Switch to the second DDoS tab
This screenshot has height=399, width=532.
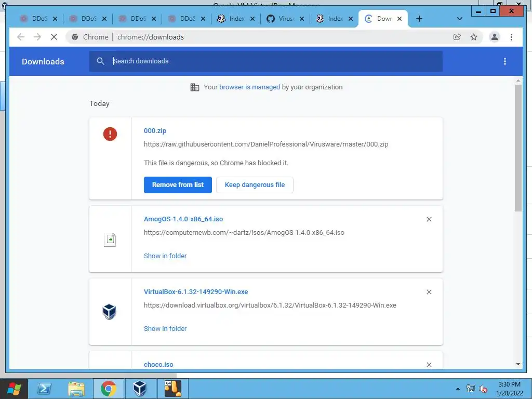[84, 19]
